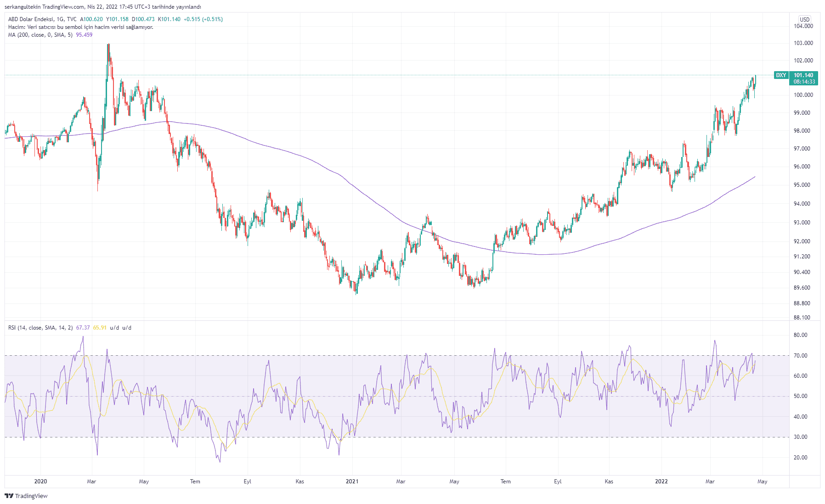Click the 2020 year label on time axis
The image size is (825, 504).
pos(40,482)
